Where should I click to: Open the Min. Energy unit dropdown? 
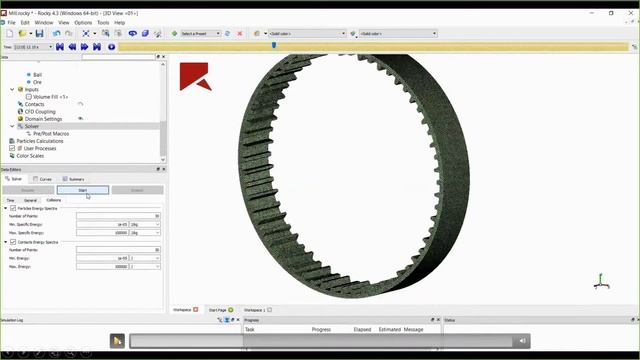[145, 258]
